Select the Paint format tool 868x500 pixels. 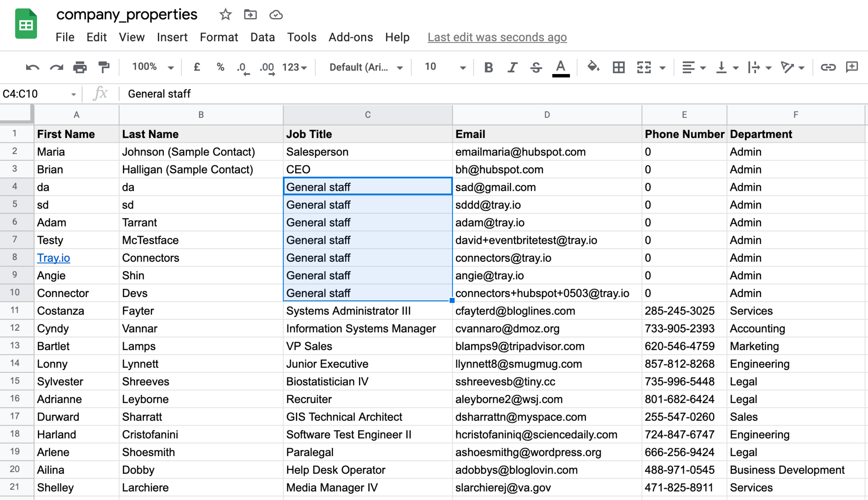pos(103,67)
